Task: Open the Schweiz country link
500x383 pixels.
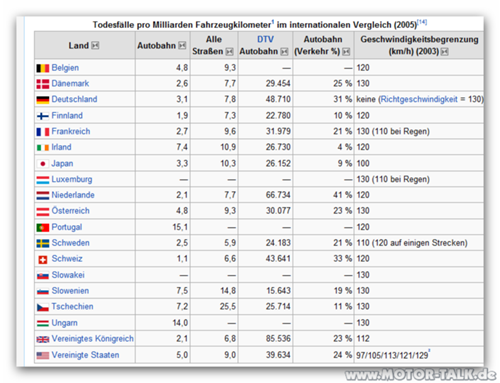Action: (x=67, y=258)
